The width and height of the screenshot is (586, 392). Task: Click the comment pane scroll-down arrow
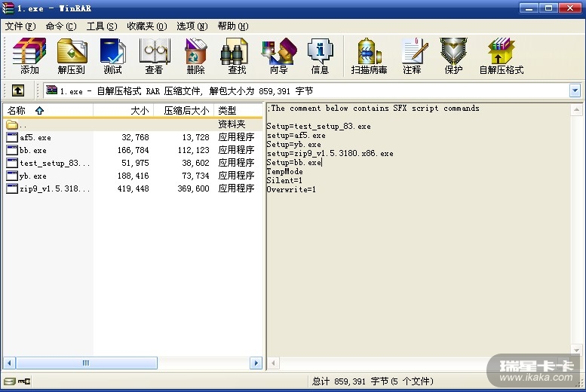[x=577, y=351]
